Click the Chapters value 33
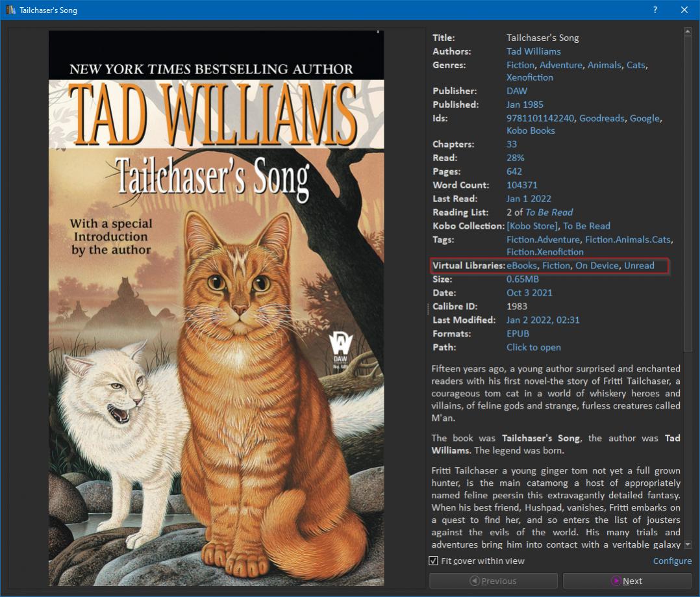Viewport: 700px width, 597px height. pos(512,144)
